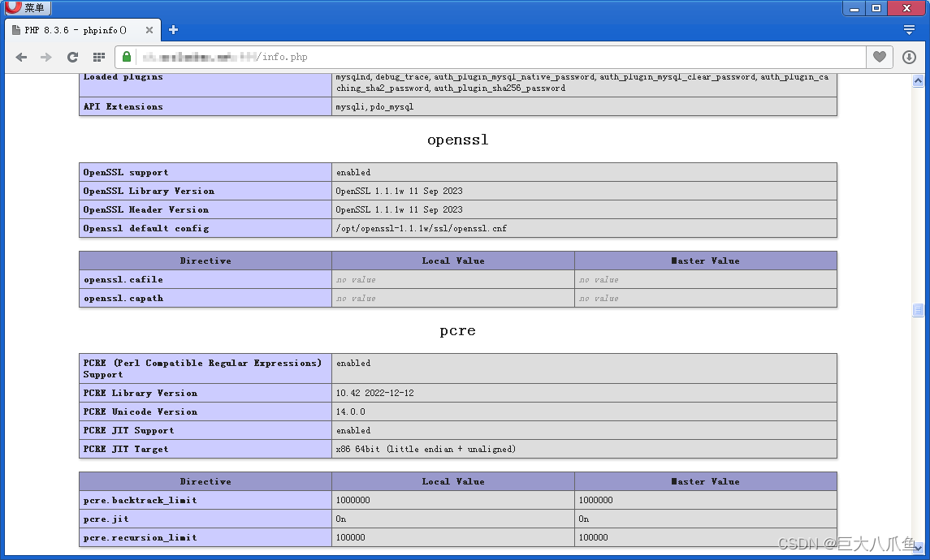Open the tab list chevron at top right
930x560 pixels.
pos(909,28)
